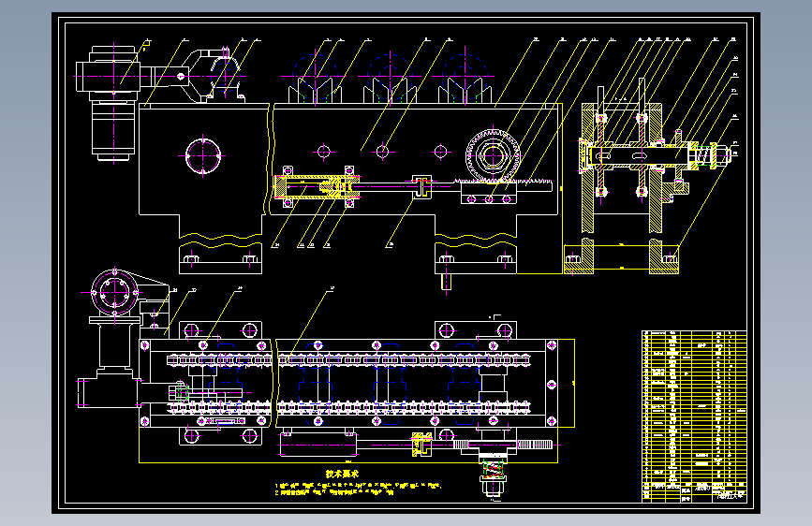Image resolution: width=812 pixels, height=526 pixels.
Task: Select the hatched left foot of the side view
Action: point(579,256)
